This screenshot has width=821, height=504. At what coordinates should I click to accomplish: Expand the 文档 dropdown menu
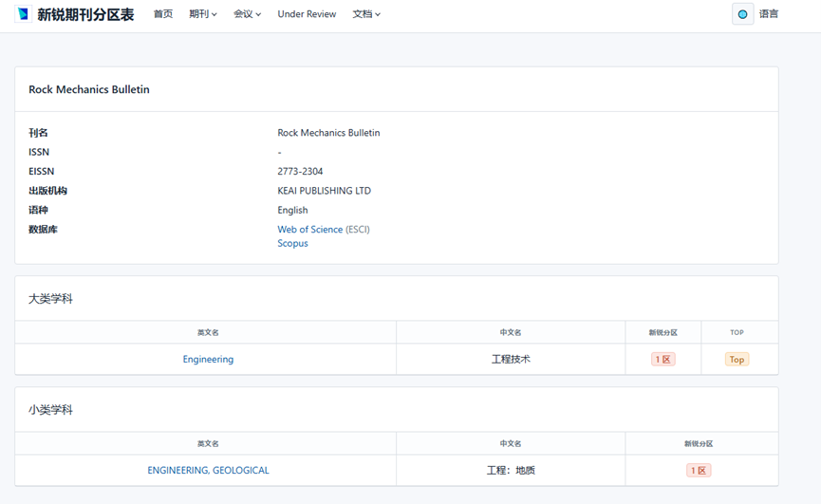[x=366, y=14]
